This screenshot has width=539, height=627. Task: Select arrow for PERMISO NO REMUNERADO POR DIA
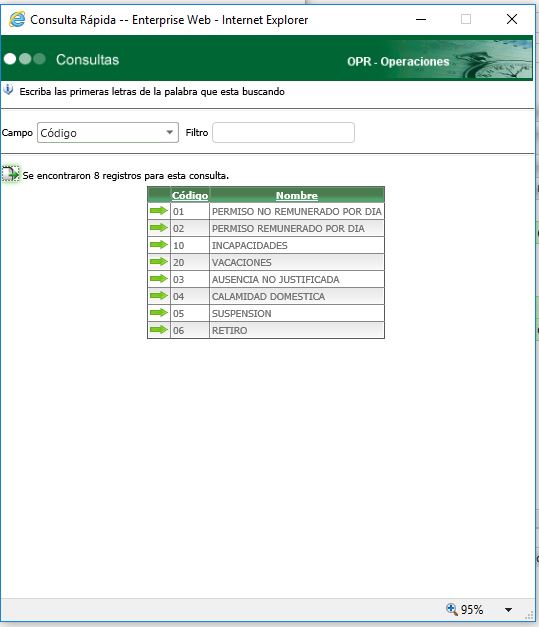coord(159,211)
